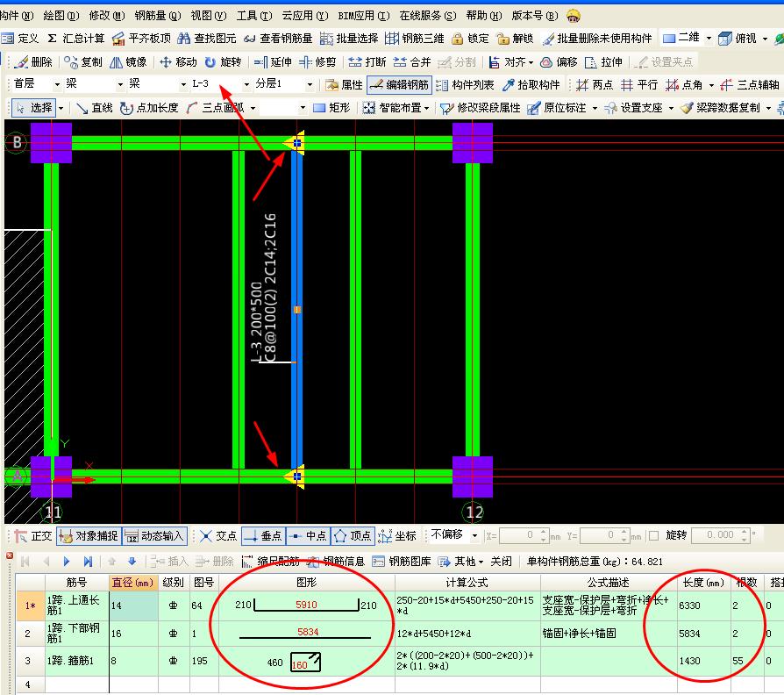Select the 旋转 rotate tool
The width and height of the screenshot is (784, 695).
coord(223,62)
